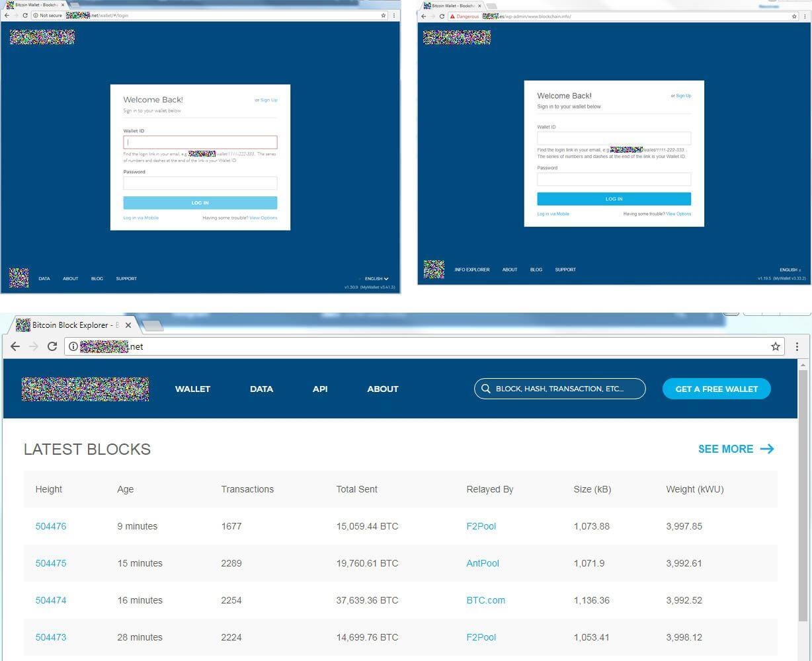The image size is (812, 661).
Task: Click BTC.com relayed-by link
Action: (x=485, y=600)
